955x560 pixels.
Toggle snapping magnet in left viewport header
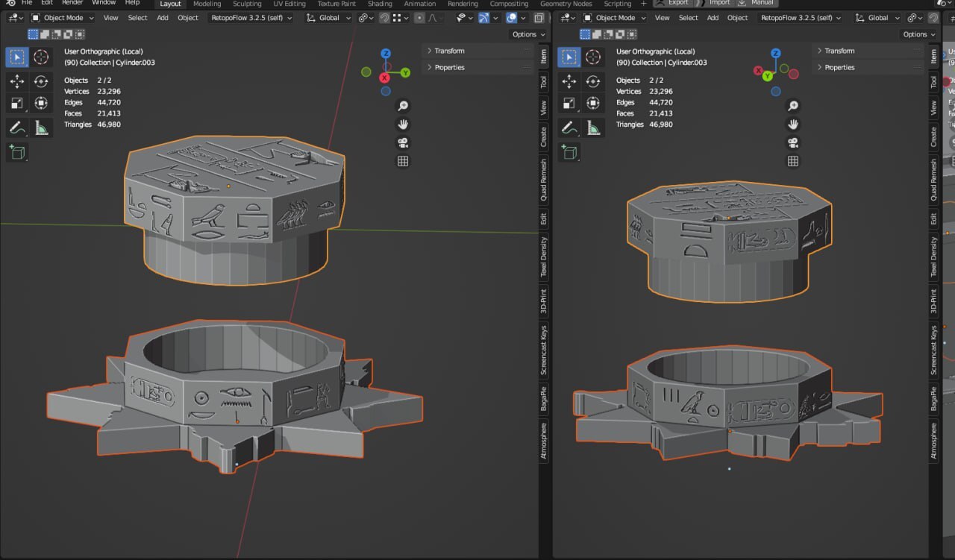(x=385, y=18)
